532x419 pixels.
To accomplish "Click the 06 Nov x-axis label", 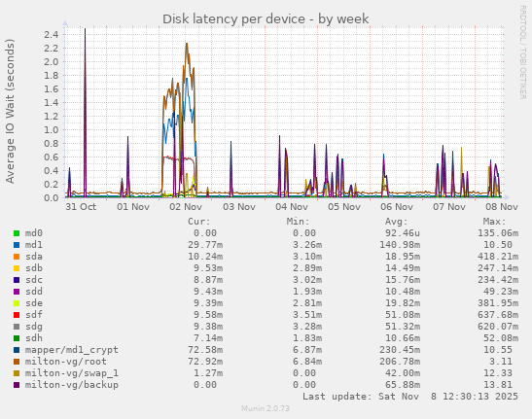I will (x=397, y=207).
